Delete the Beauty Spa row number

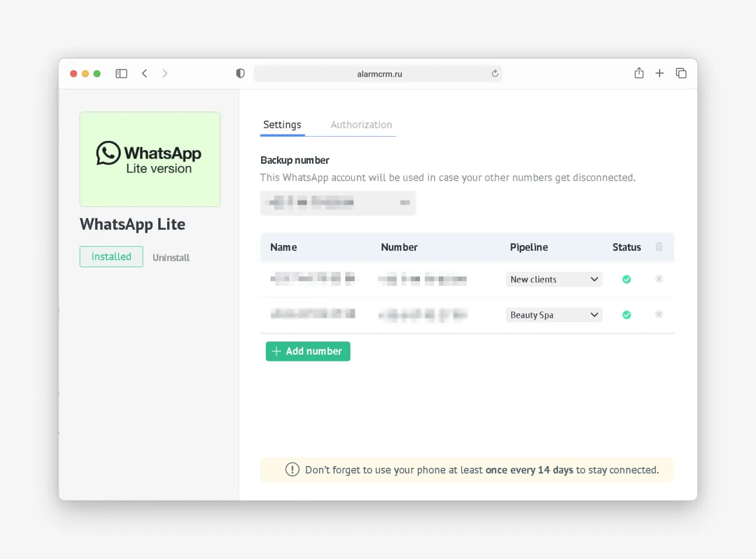659,315
